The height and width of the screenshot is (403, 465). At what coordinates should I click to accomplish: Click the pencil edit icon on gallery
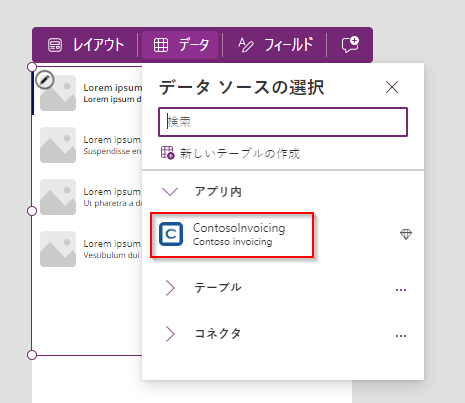(x=45, y=80)
